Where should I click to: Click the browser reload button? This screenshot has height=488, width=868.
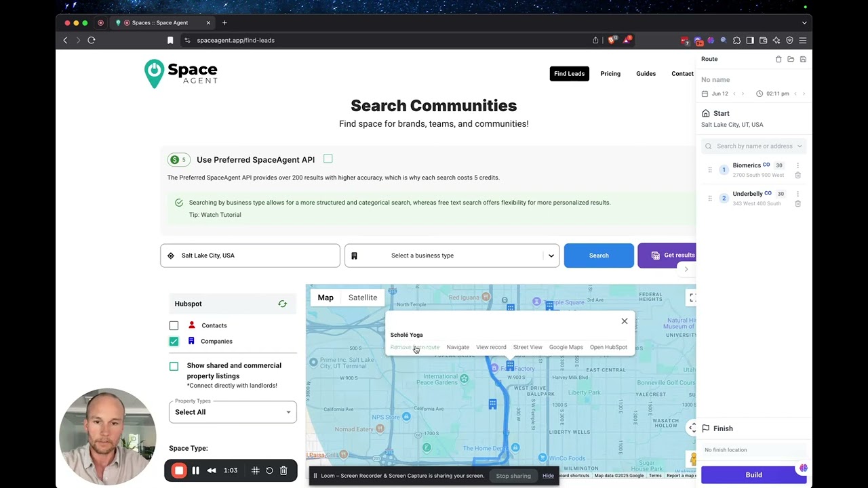pyautogui.click(x=92, y=40)
